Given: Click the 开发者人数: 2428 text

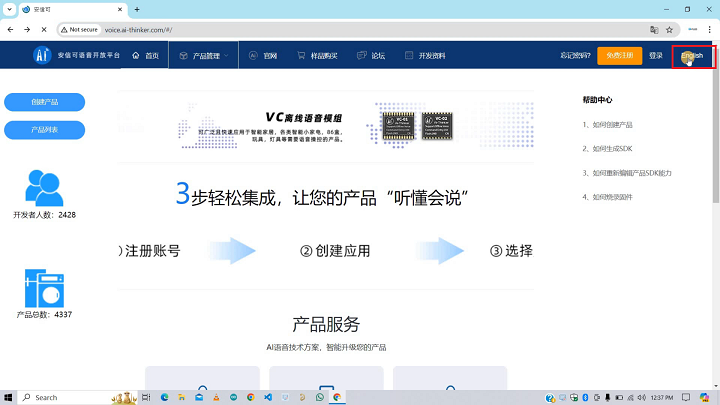Looking at the screenshot, I should coord(45,215).
